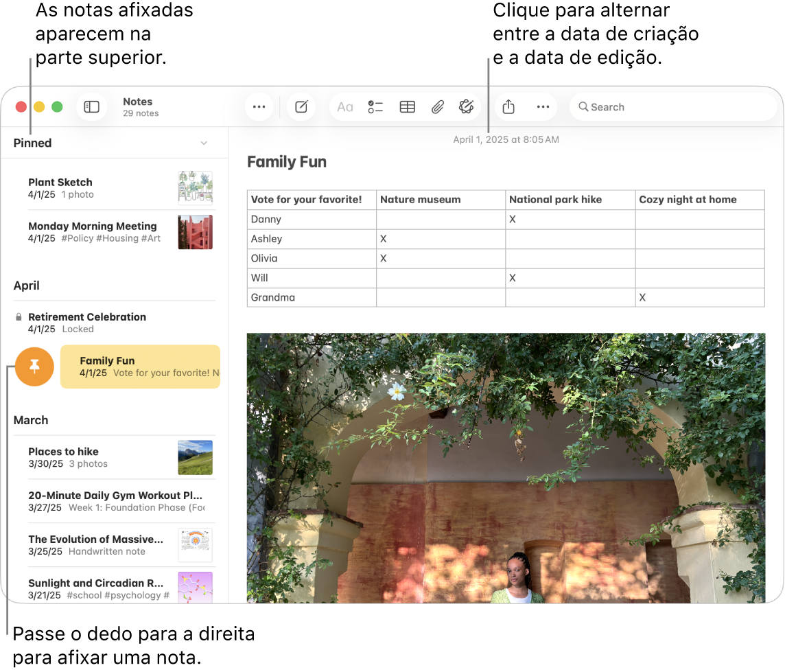Select the April section header
This screenshot has width=785, height=672.
coord(27,286)
